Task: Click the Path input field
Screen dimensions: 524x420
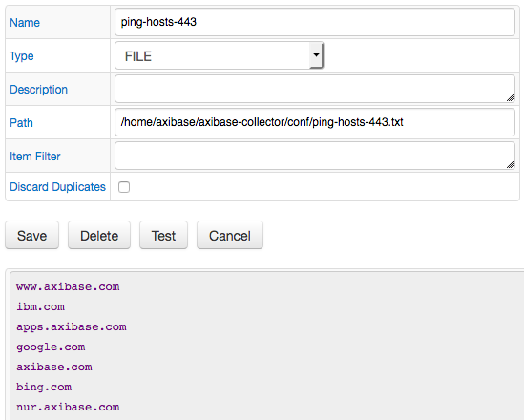Action: [314, 122]
